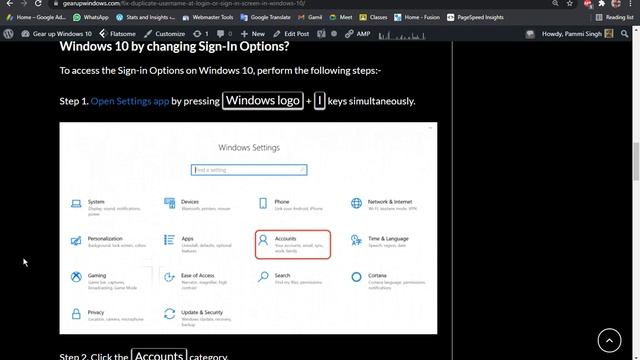The height and width of the screenshot is (360, 640).
Task: Open the red adblock extension icon
Action: click(x=588, y=4)
